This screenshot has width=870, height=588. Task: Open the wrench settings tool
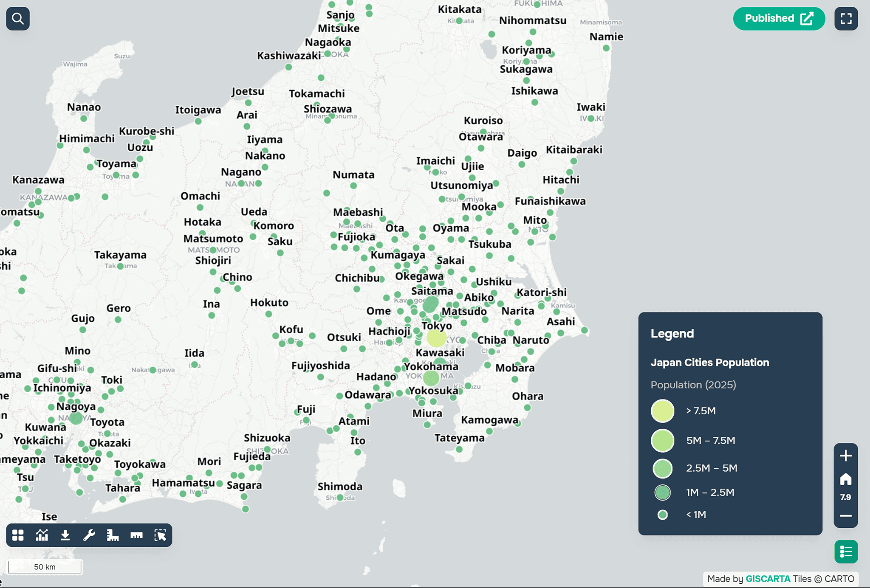tap(89, 535)
